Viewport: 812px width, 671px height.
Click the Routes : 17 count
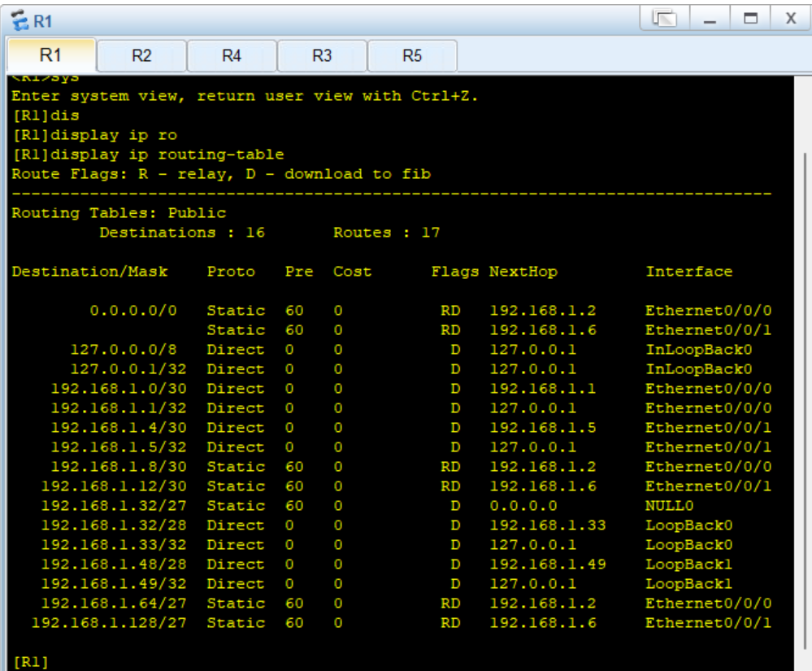pos(386,232)
